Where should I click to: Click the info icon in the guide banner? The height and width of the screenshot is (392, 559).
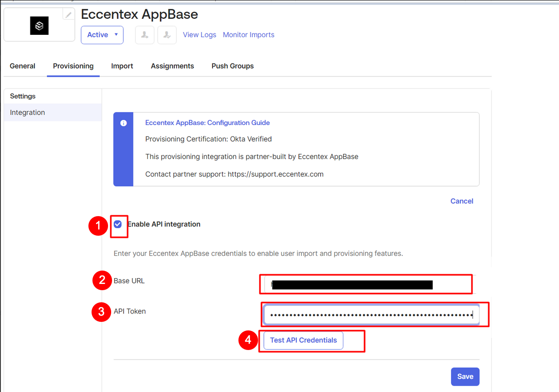[124, 123]
